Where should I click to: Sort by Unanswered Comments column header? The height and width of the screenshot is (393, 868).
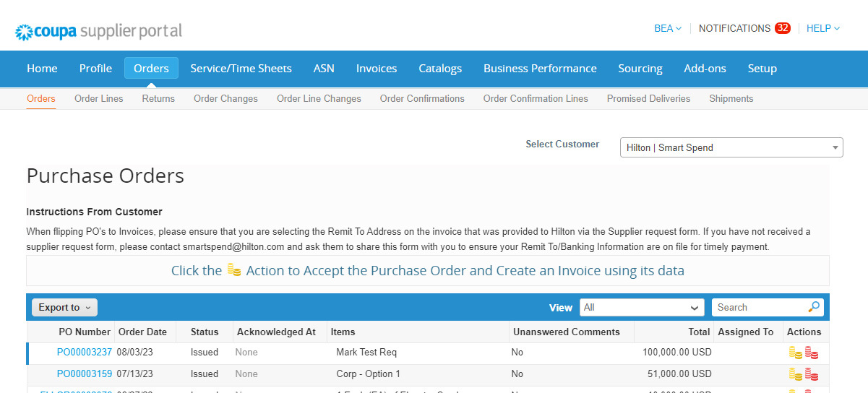pyautogui.click(x=567, y=332)
